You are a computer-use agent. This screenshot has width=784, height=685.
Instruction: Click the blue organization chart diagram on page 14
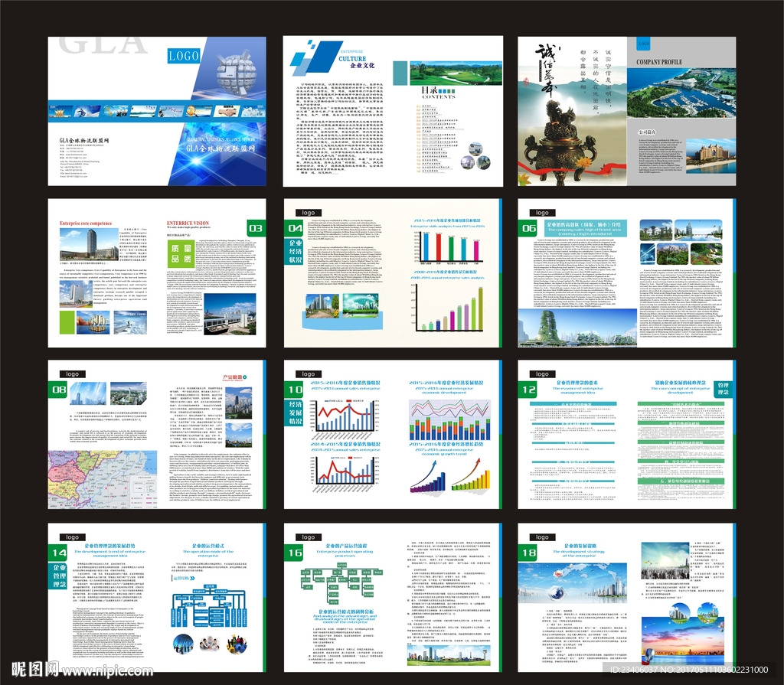[x=209, y=606]
